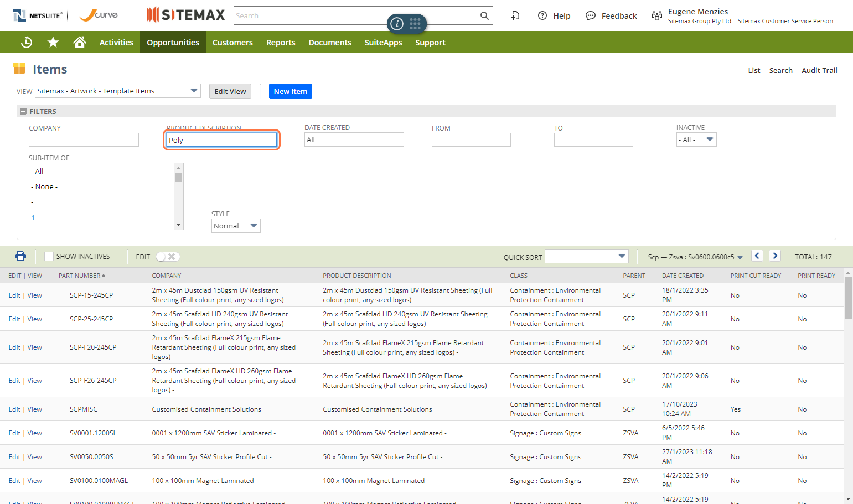Open the Inactive filter dropdown
The image size is (853, 504).
coord(696,139)
